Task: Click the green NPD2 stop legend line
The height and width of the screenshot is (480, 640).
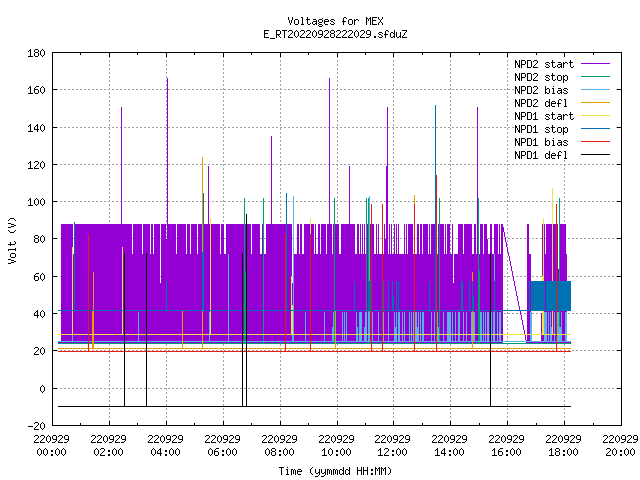Action: [x=595, y=77]
